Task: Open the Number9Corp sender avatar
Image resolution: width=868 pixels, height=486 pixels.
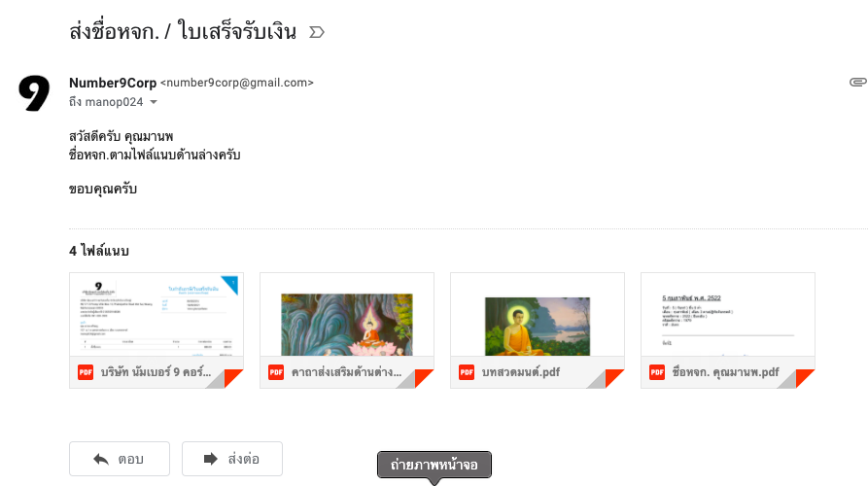Action: click(34, 93)
